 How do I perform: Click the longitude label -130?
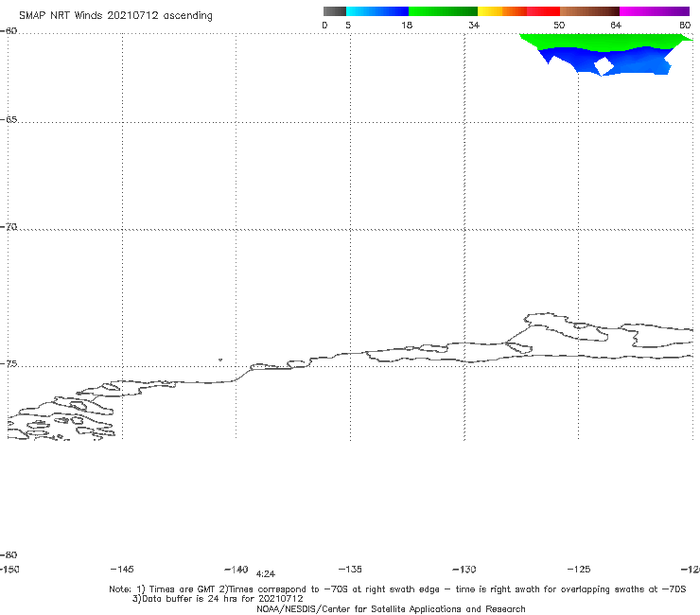coord(464,569)
